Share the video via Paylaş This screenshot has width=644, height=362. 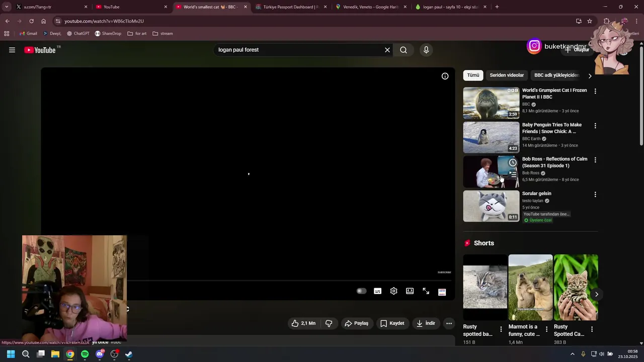pyautogui.click(x=356, y=323)
